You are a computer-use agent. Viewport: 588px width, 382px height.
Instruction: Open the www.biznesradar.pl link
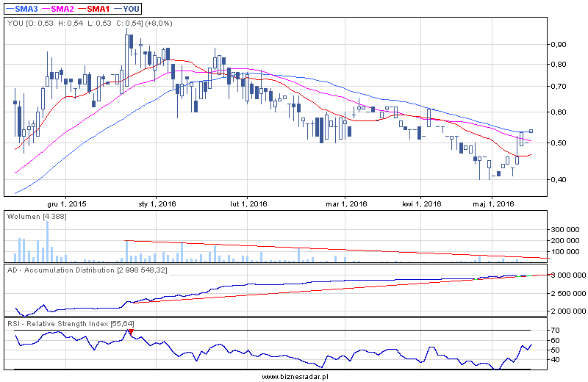(x=294, y=376)
